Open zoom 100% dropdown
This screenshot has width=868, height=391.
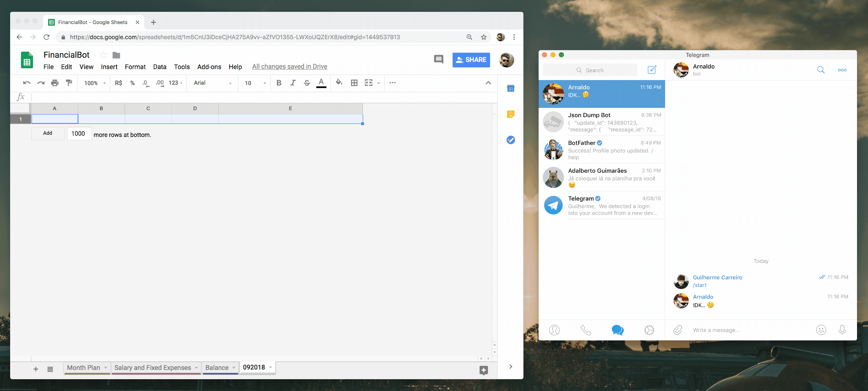(x=95, y=83)
